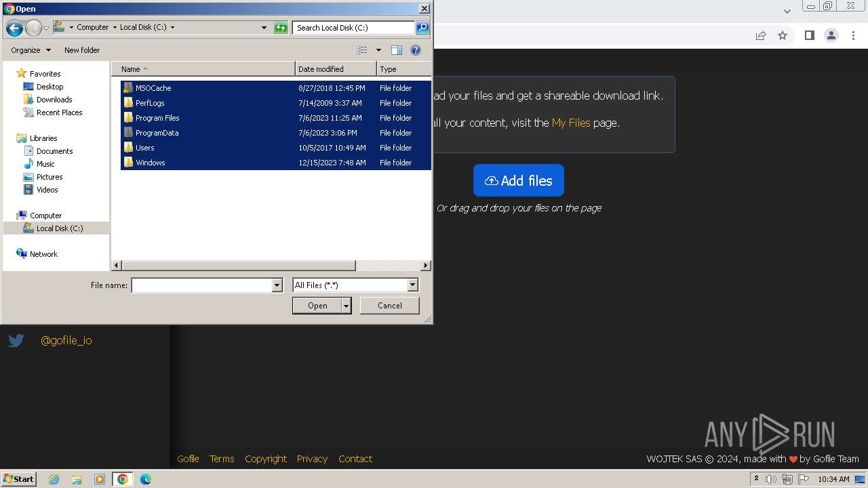Click the Search Local Disk field
The height and width of the screenshot is (488, 868).
click(354, 28)
